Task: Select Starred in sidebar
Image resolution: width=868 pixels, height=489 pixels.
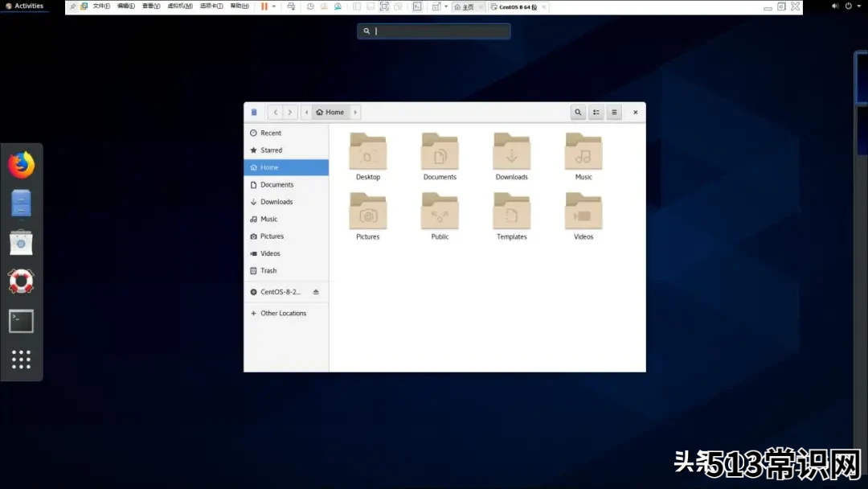Action: (x=286, y=150)
